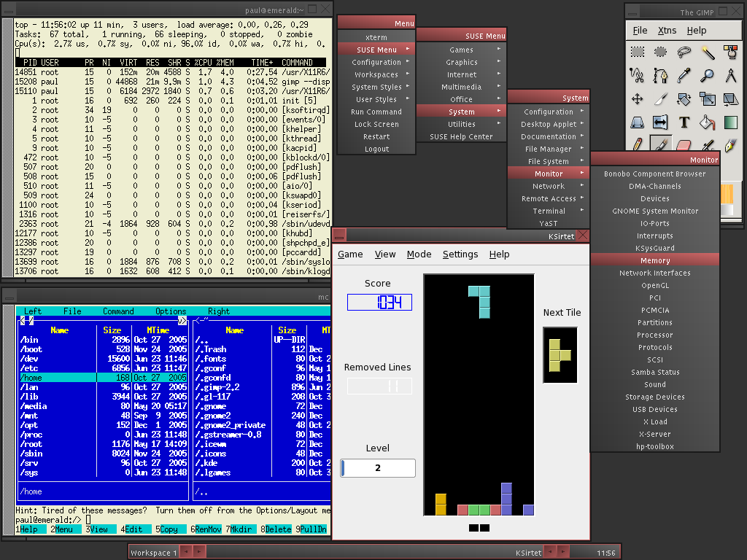
Task: Select the Perspective tool in GIMP
Action: click(638, 122)
